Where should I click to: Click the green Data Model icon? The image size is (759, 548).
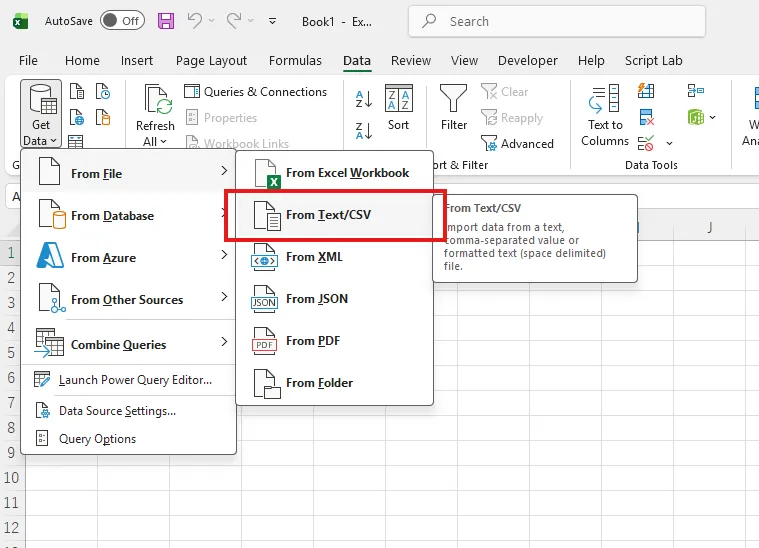(x=696, y=117)
